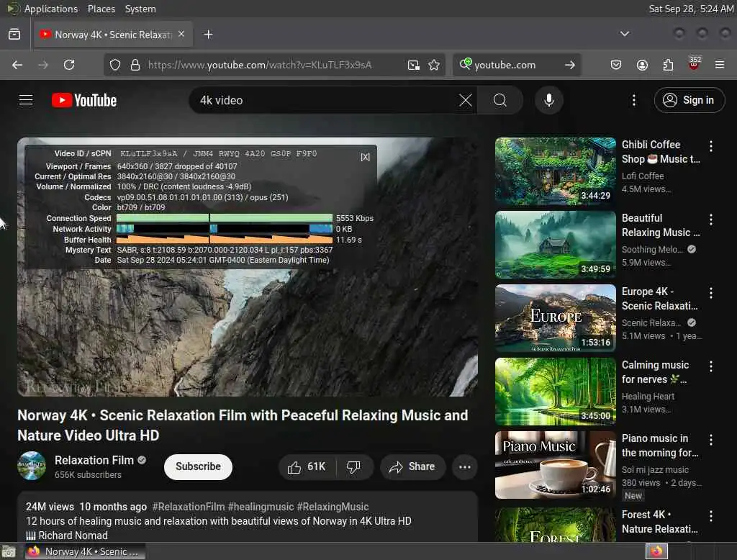Reload the current page

tap(69, 65)
